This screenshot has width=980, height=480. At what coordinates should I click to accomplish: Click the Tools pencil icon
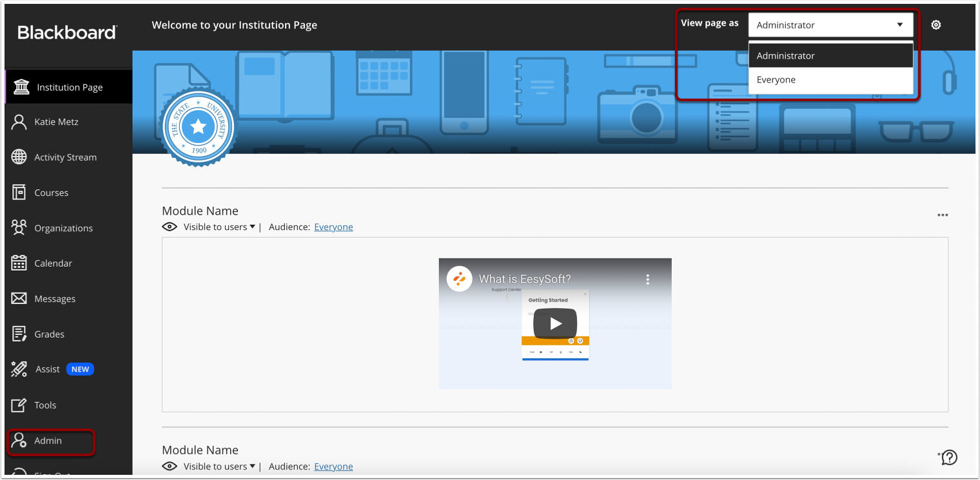coord(19,405)
